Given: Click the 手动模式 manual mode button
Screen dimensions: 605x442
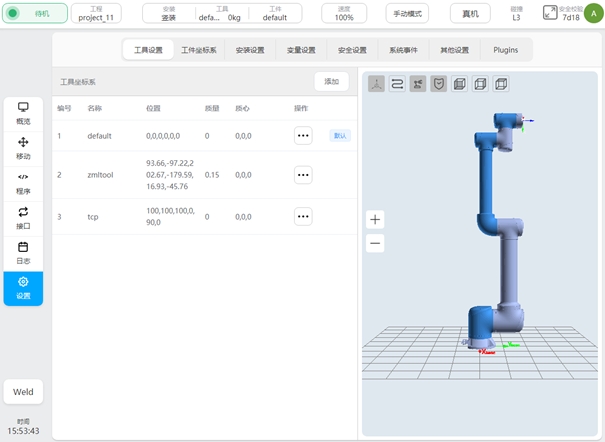Looking at the screenshot, I should pyautogui.click(x=407, y=13).
